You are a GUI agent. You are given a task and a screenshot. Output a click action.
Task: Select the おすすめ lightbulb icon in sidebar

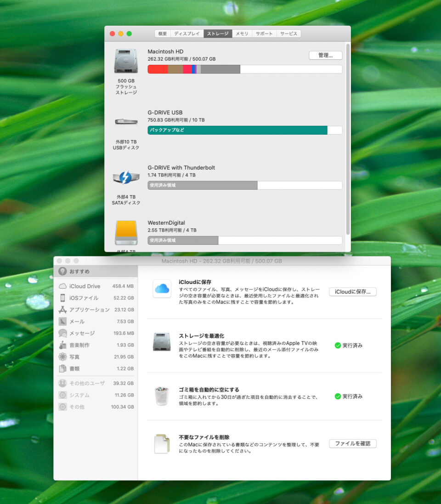(62, 271)
